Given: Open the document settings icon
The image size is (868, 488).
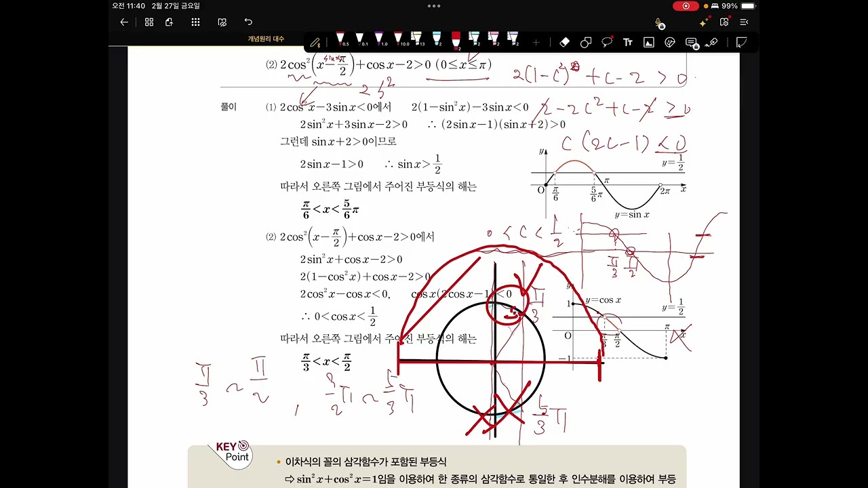Looking at the screenshot, I should (x=724, y=22).
